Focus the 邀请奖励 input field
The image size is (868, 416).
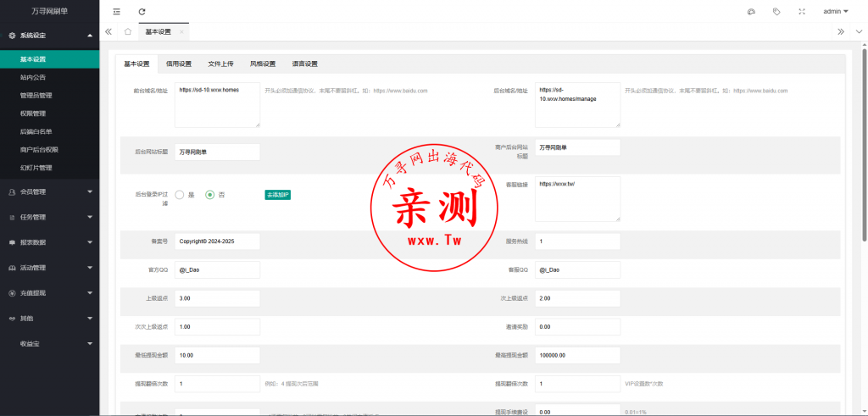click(x=577, y=327)
